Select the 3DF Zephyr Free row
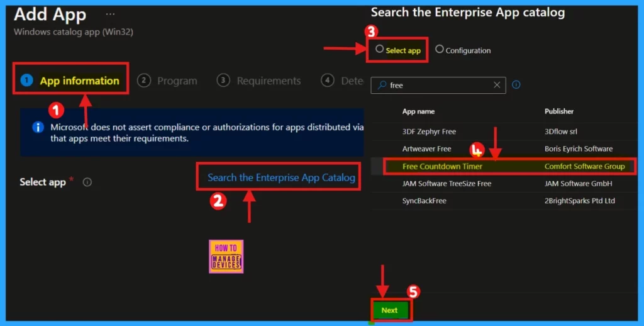 pos(504,132)
